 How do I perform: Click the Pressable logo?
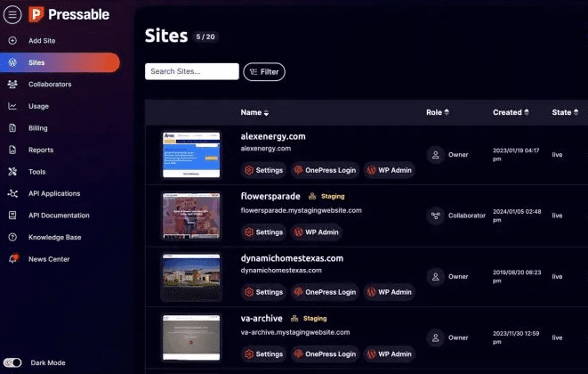tap(69, 14)
